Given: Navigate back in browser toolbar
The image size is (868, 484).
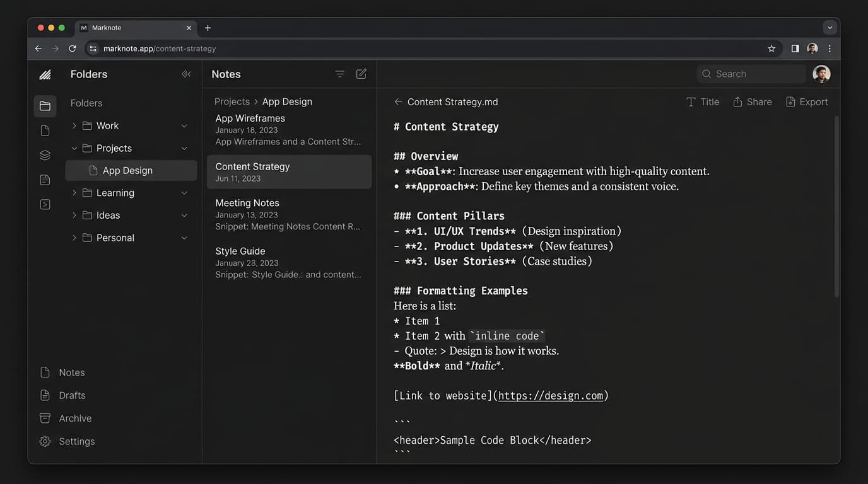Looking at the screenshot, I should (x=38, y=49).
